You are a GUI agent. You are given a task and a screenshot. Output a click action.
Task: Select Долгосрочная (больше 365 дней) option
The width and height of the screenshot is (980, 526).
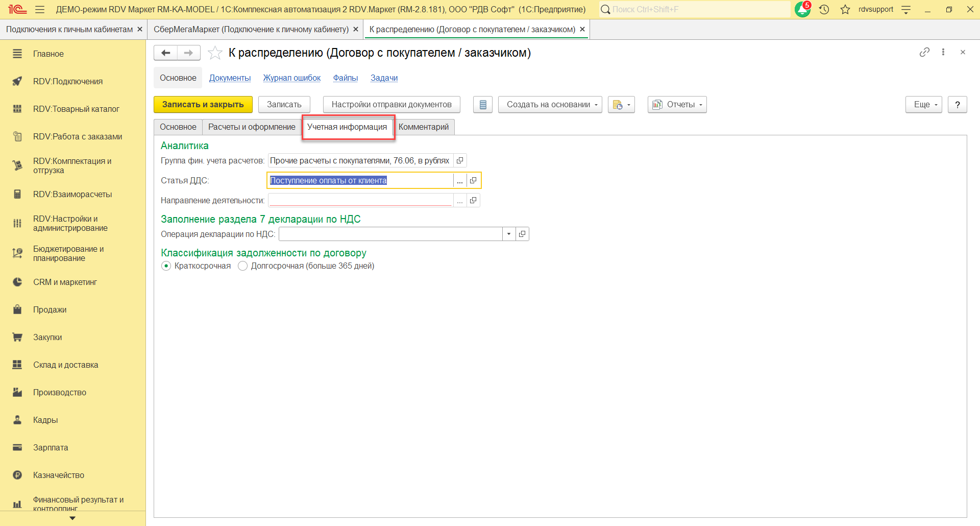click(243, 266)
